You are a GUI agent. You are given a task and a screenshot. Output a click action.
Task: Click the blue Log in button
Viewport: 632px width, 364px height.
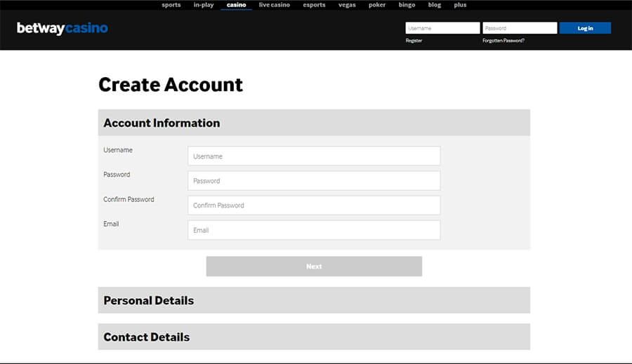[585, 28]
